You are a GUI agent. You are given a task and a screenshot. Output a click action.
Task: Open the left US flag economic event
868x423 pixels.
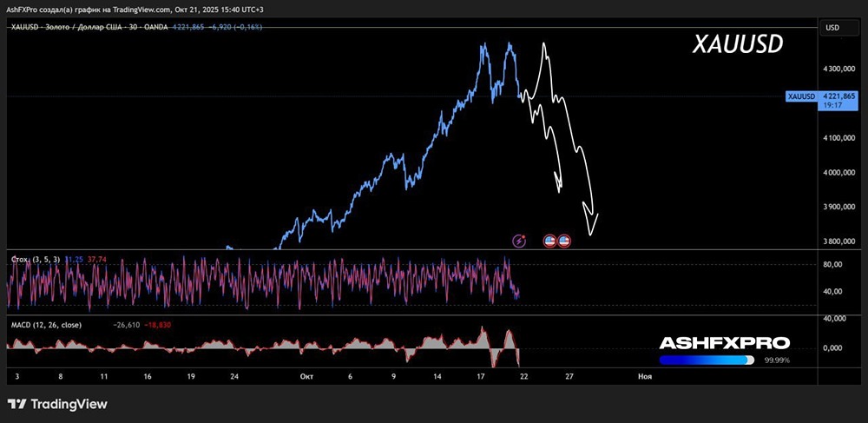point(549,241)
